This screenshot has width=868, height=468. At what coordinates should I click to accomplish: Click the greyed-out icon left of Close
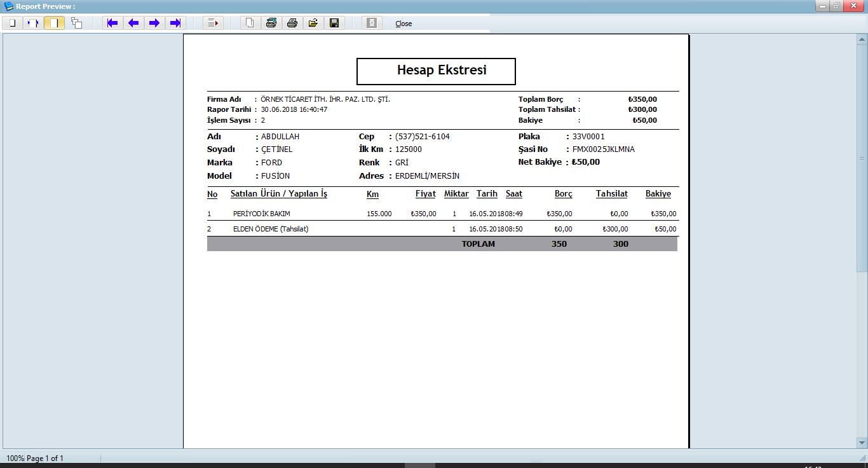click(372, 23)
